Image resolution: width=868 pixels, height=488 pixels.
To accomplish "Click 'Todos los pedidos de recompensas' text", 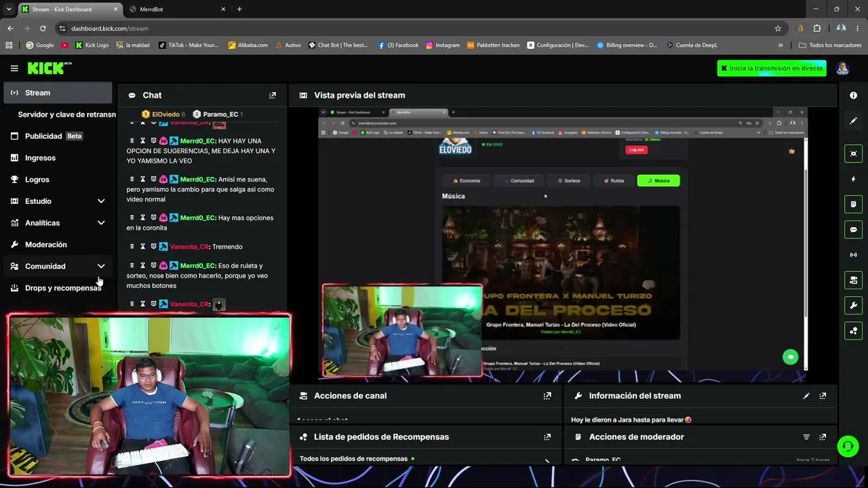I will tap(353, 459).
